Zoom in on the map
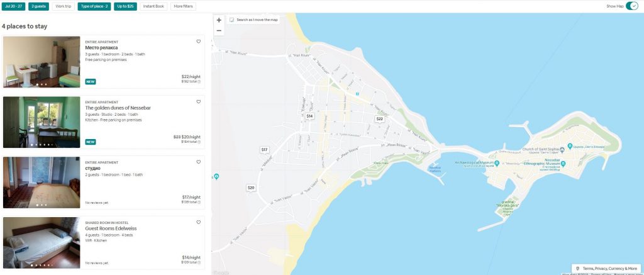The width and height of the screenshot is (644, 275). tap(219, 20)
